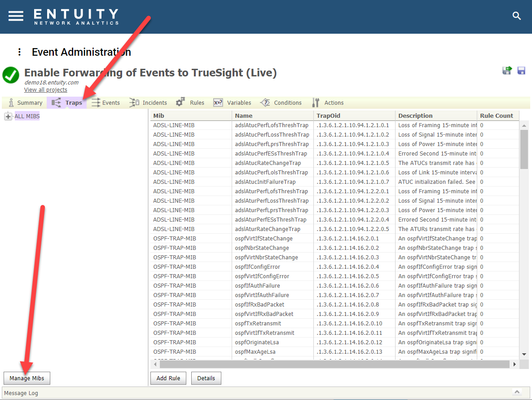Image resolution: width=532 pixels, height=400 pixels.
Task: Select the adslAtucRateChangeTrap row
Action: tap(334, 163)
